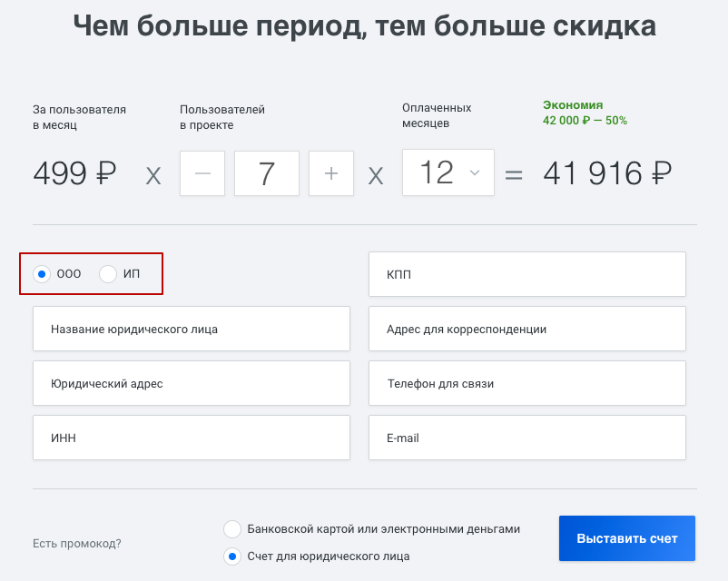This screenshot has width=728, height=581.
Task: Focus the Адрес для корреспонденции field
Action: (527, 329)
